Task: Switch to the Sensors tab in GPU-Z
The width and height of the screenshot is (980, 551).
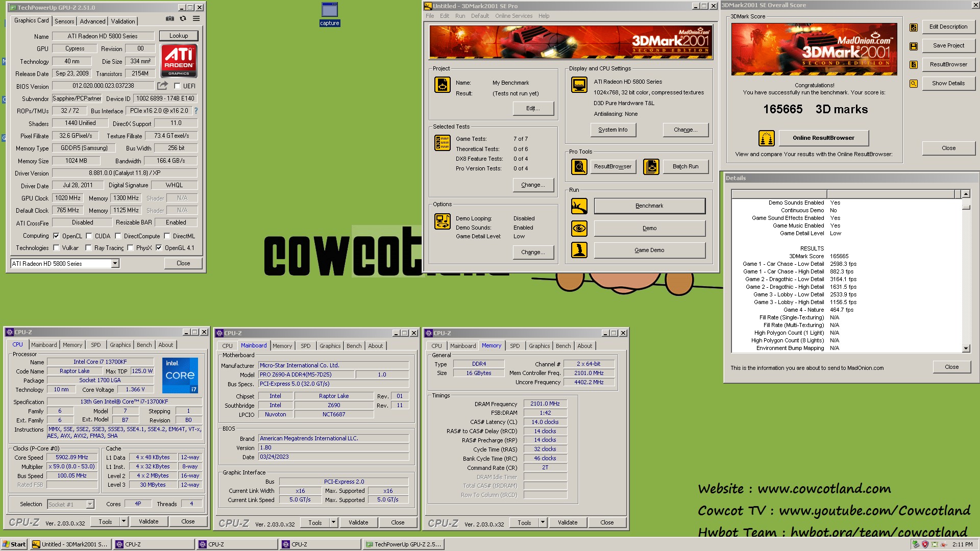Action: click(64, 21)
